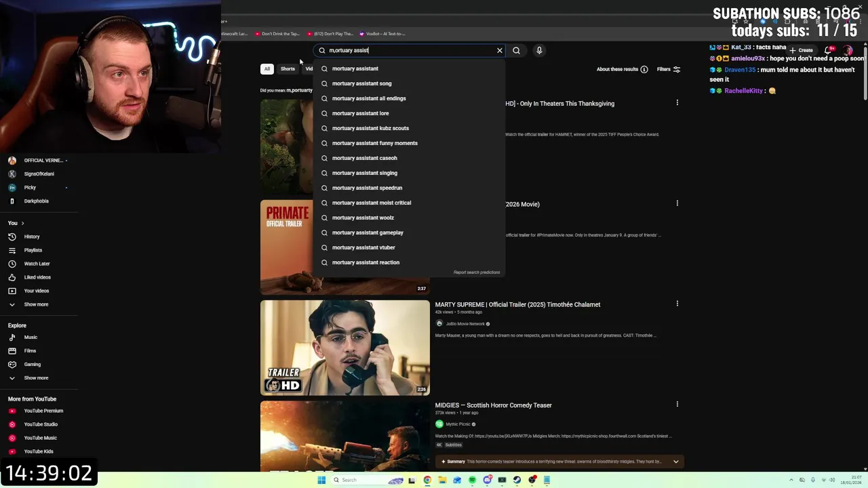
Task: Select the All filter chip
Action: (x=267, y=68)
